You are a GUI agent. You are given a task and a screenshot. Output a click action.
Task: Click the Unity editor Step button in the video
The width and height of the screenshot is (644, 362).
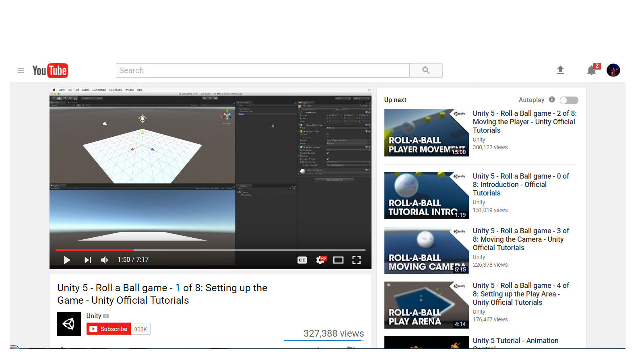point(216,98)
